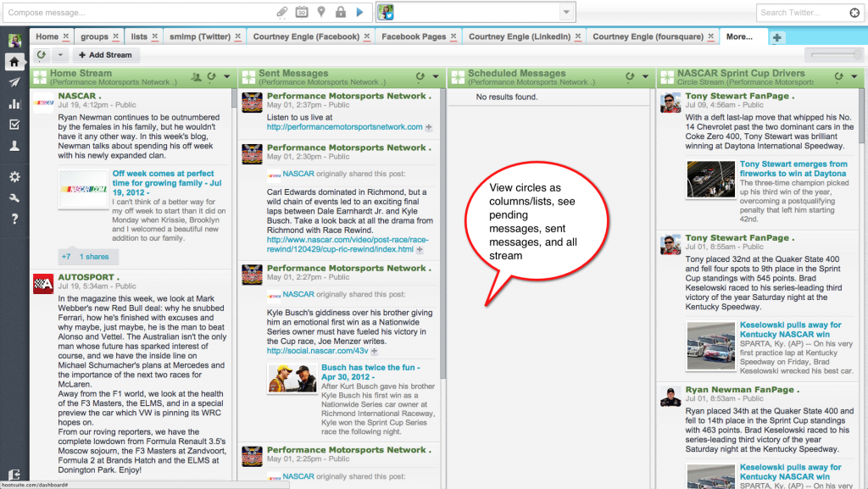Click the location pin icon

click(x=321, y=12)
